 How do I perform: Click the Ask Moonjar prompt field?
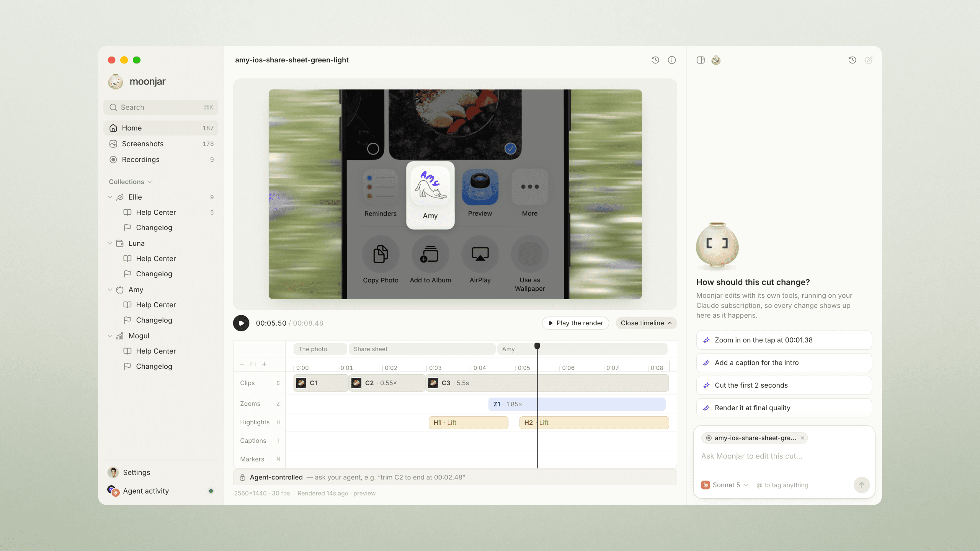click(784, 456)
